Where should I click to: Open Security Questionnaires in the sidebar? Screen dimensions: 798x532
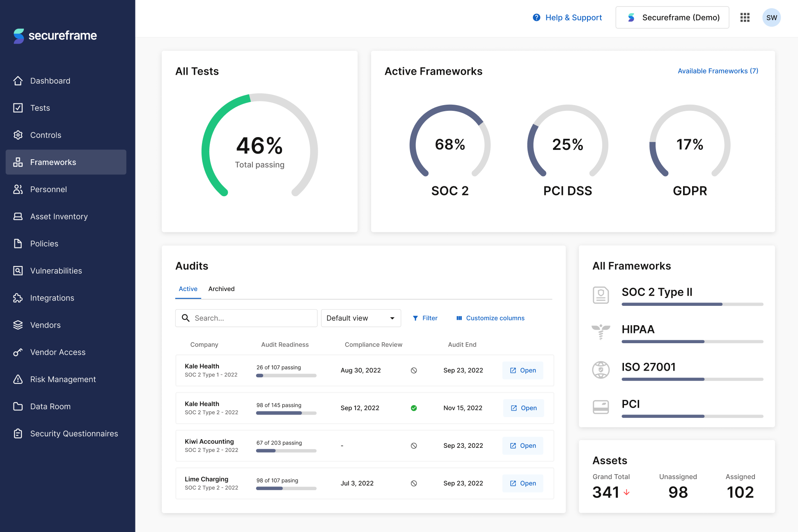pyautogui.click(x=66, y=433)
